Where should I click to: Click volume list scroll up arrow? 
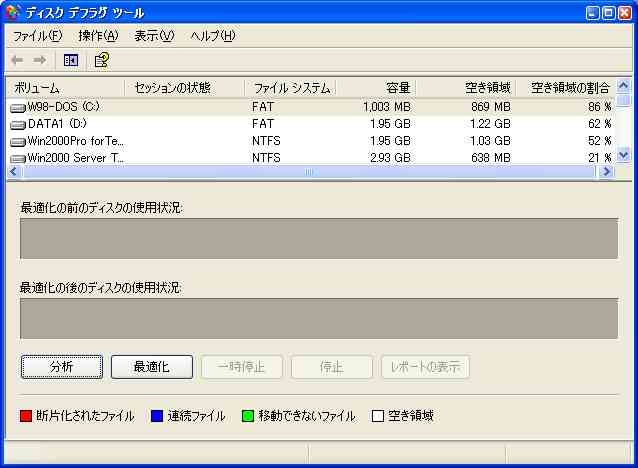coord(623,86)
